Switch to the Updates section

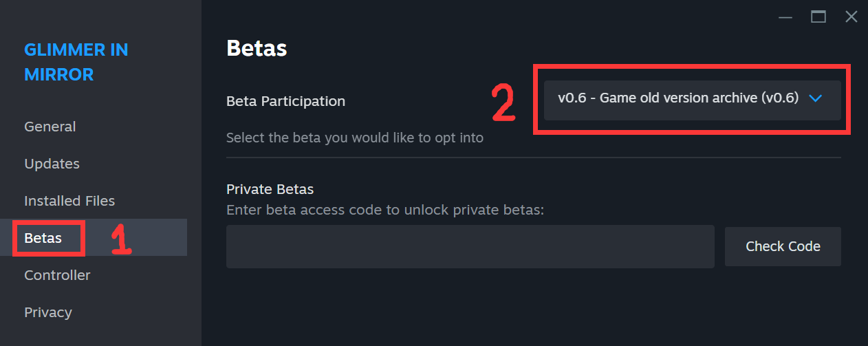pos(52,164)
